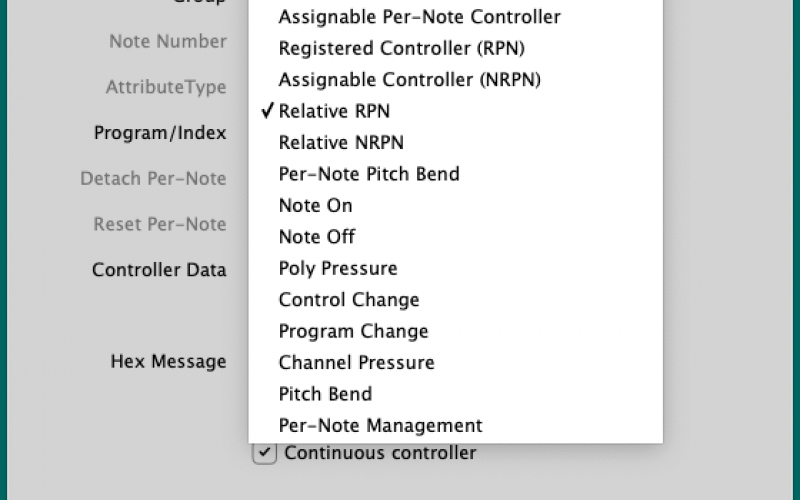Click the checkmark beside Relative RPN
800x500 pixels.
[267, 111]
